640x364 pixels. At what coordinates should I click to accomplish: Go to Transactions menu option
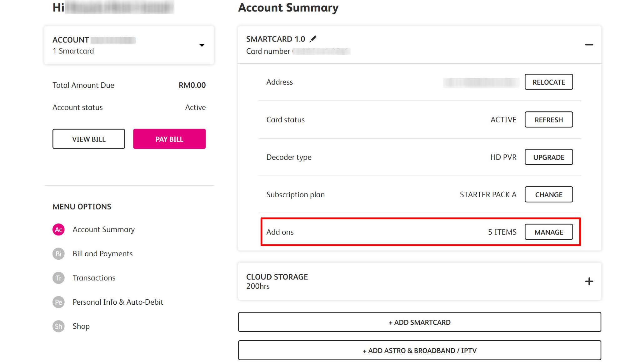94,278
